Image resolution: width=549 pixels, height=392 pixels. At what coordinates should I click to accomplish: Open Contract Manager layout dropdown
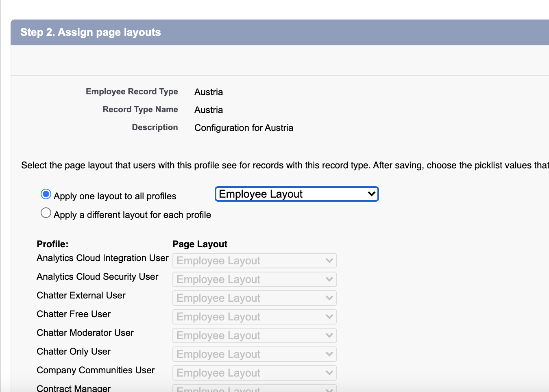[x=254, y=389]
